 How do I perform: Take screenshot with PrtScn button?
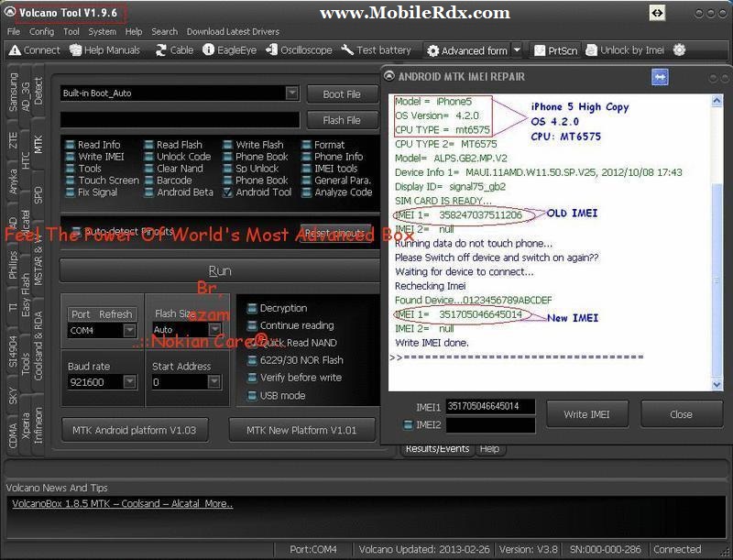[x=556, y=50]
